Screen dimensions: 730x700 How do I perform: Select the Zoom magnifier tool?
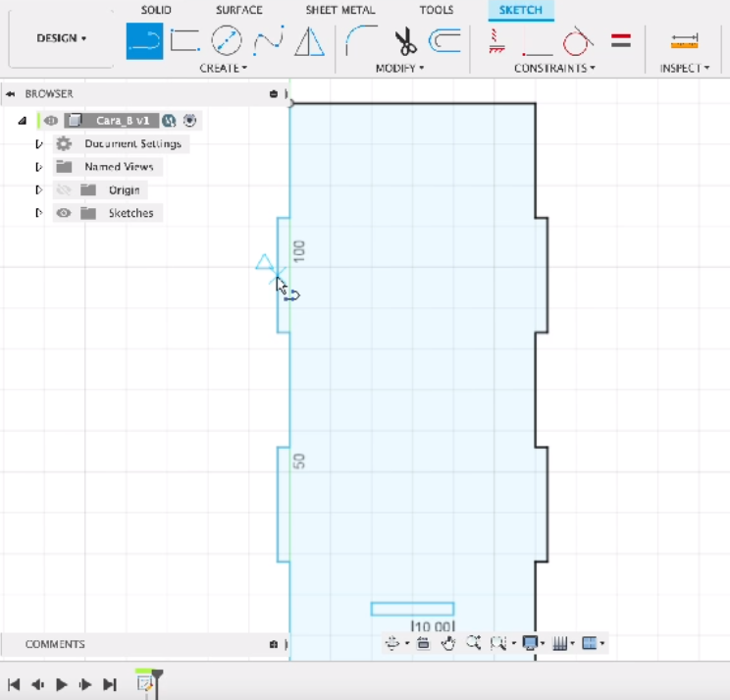click(x=474, y=643)
